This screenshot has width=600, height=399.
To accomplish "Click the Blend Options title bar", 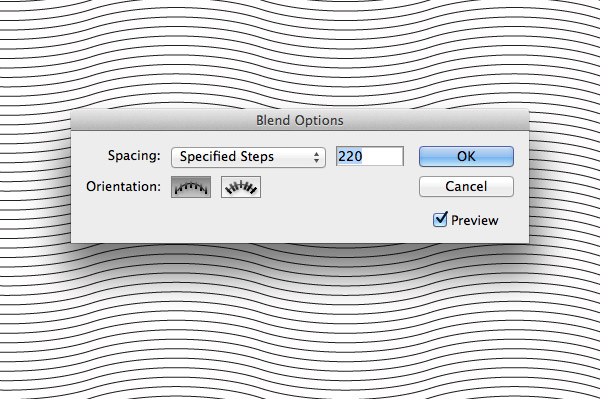I will click(300, 121).
